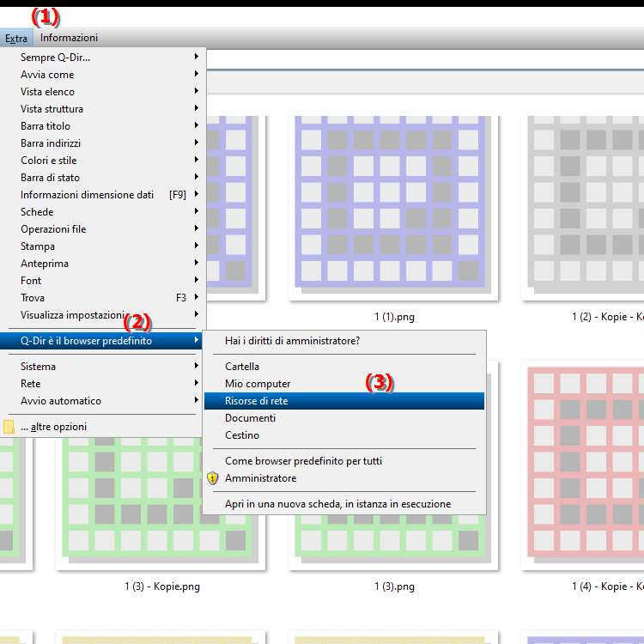
Task: Expand arrow next to Avvia come
Action: (x=197, y=74)
